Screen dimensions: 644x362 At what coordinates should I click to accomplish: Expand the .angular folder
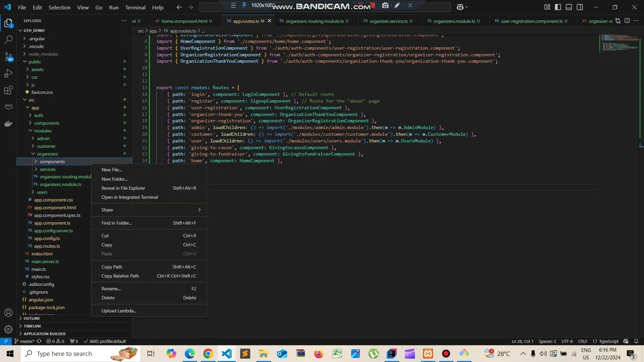point(74,39)
